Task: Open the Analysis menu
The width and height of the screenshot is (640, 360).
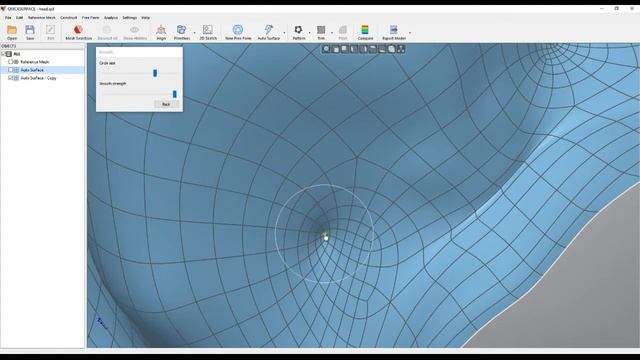Action: (x=111, y=18)
